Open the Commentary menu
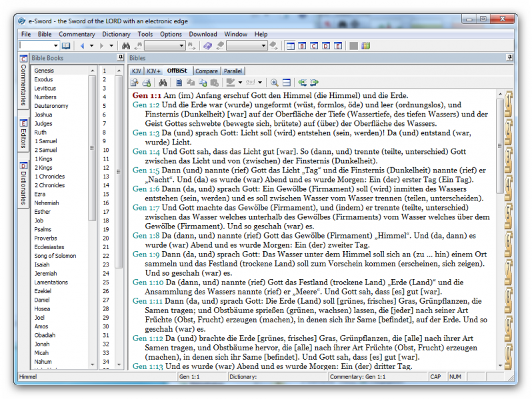 (77, 34)
